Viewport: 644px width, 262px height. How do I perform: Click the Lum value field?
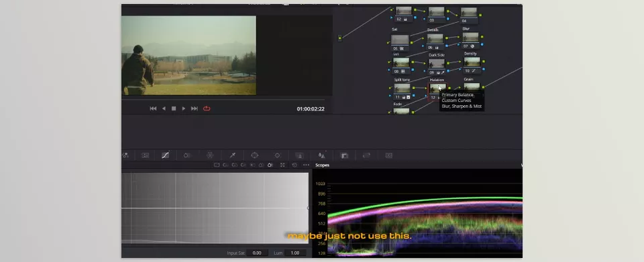tap(295, 253)
